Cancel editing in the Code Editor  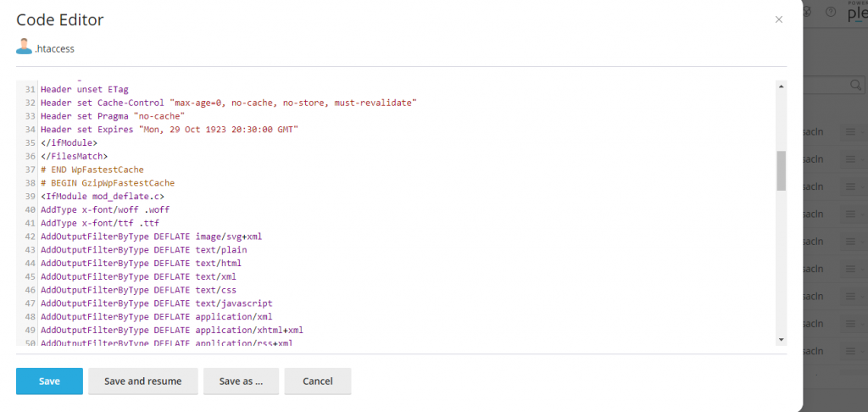(x=318, y=381)
